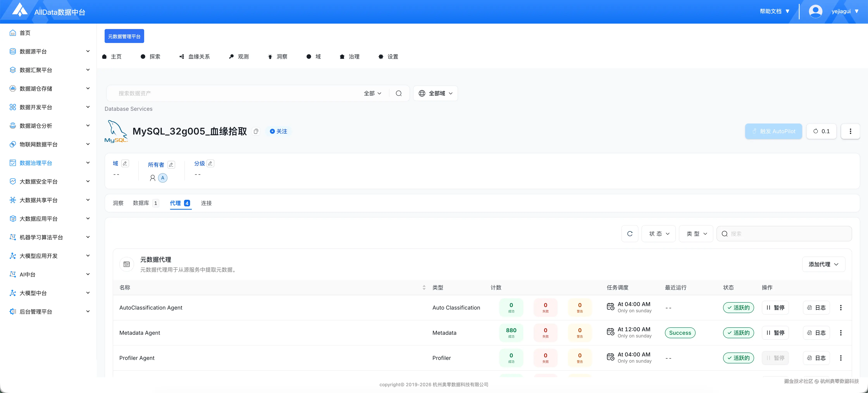
Task: Edit the 分级 pencil icon
Action: pos(210,163)
